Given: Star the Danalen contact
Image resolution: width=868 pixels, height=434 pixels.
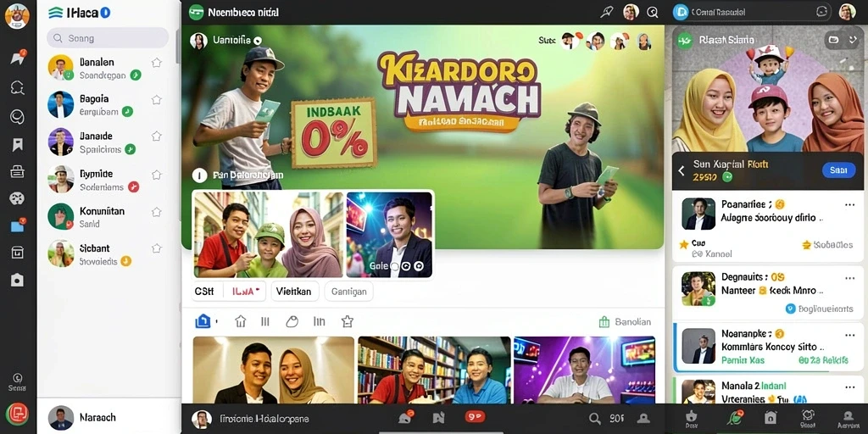Looking at the screenshot, I should click(x=157, y=63).
